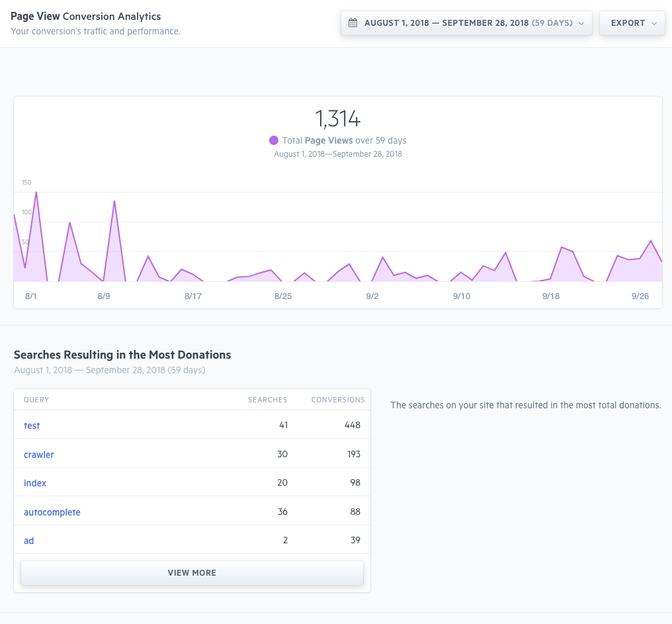Click the 193 conversions value for crawler
This screenshot has width=672, height=624.
click(x=354, y=454)
